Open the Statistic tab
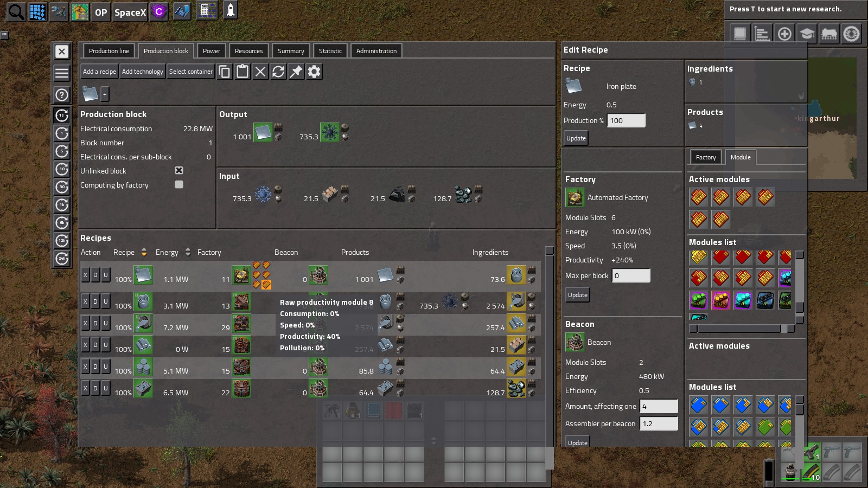The height and width of the screenshot is (488, 868). point(330,51)
